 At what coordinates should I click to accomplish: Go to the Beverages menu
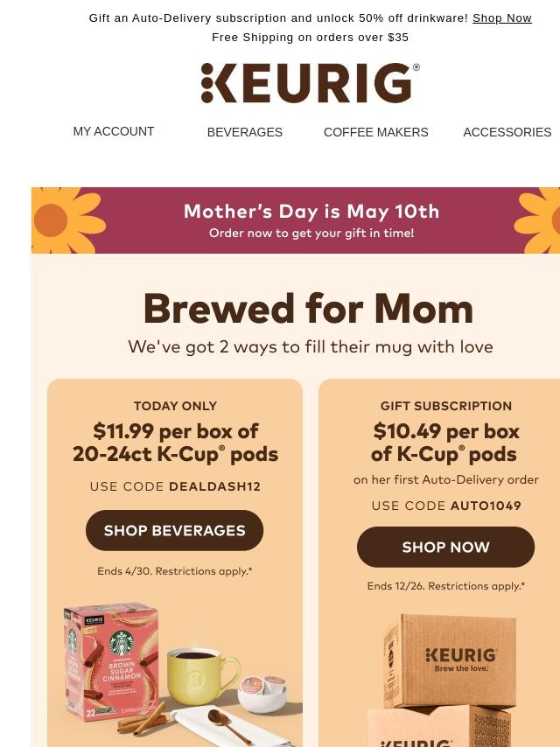click(x=245, y=132)
